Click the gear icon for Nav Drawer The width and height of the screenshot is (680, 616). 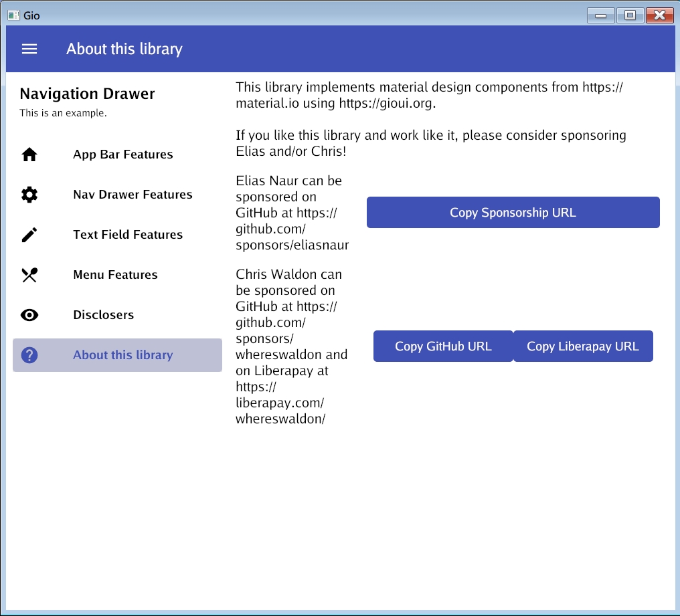29,195
